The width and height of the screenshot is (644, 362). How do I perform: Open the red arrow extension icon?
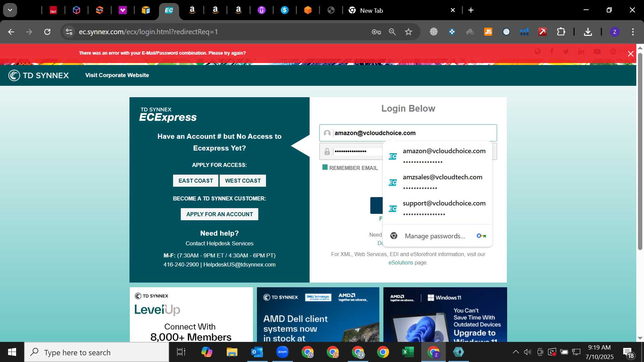(542, 32)
